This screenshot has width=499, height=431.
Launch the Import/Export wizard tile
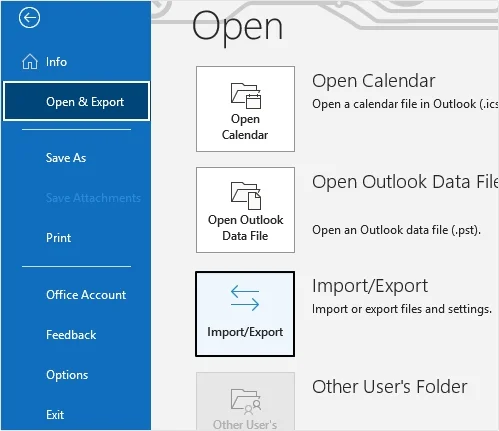pos(245,314)
